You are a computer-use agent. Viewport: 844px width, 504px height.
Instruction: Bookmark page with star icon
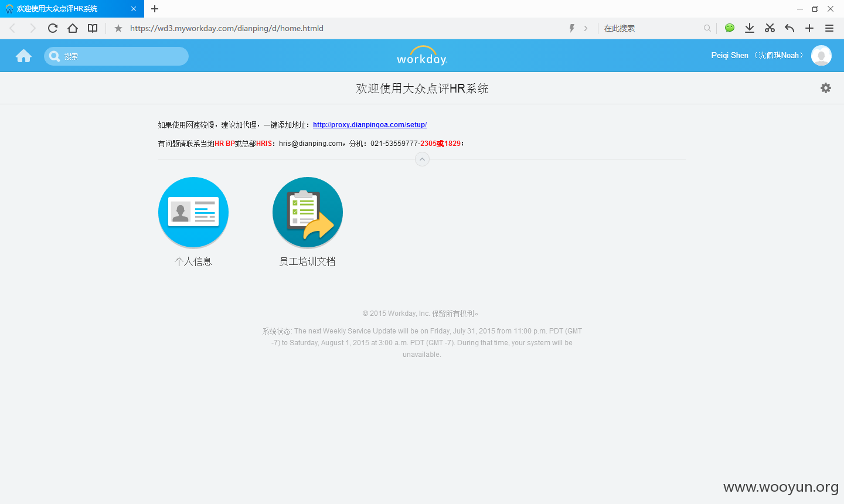pos(118,28)
